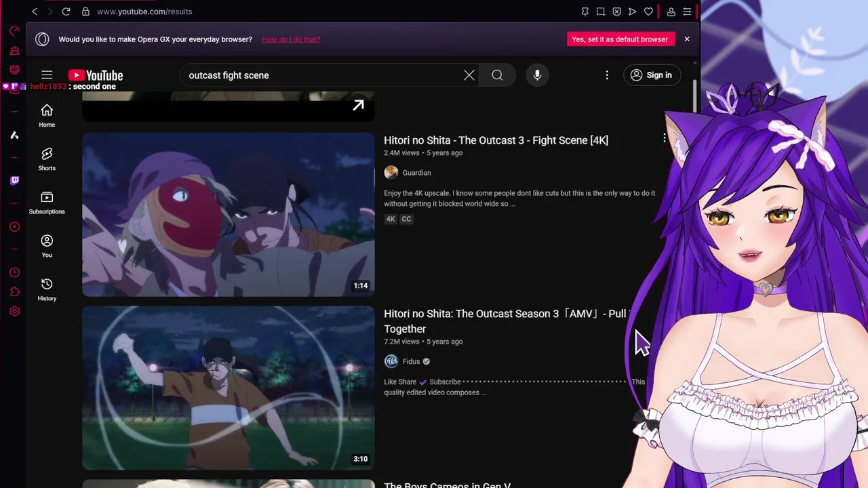The height and width of the screenshot is (488, 868).
Task: Go forward using the browser arrow
Action: coord(50,12)
